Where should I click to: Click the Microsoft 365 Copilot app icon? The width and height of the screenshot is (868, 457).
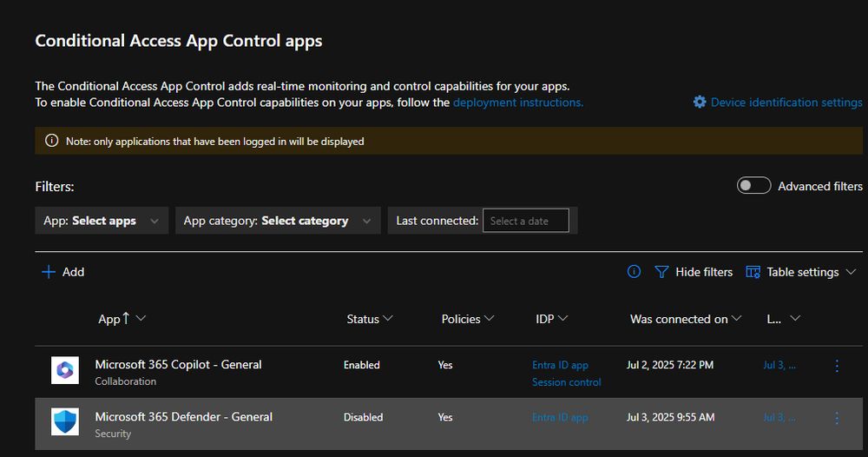(x=65, y=370)
